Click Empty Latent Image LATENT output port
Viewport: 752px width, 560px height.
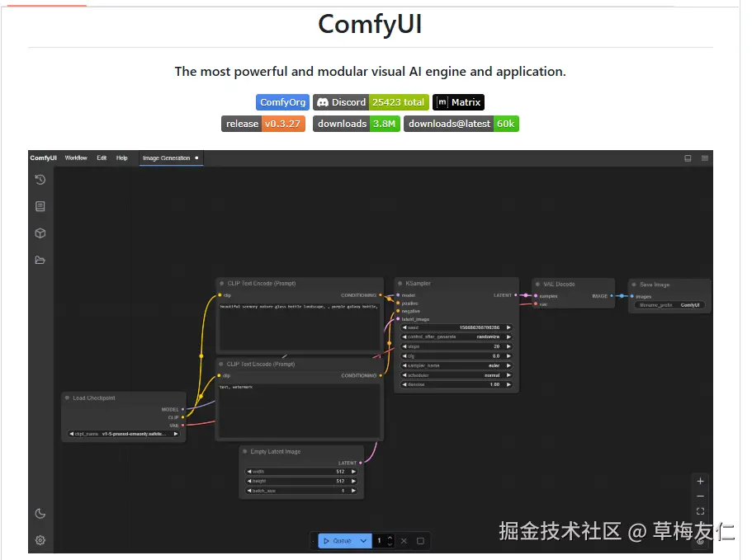click(360, 464)
